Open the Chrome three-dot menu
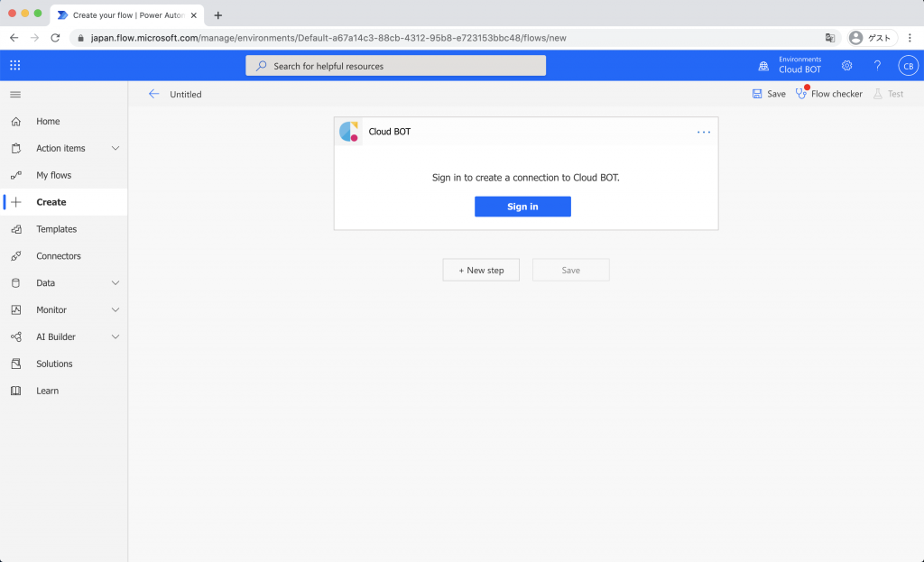The height and width of the screenshot is (562, 924). coord(910,38)
